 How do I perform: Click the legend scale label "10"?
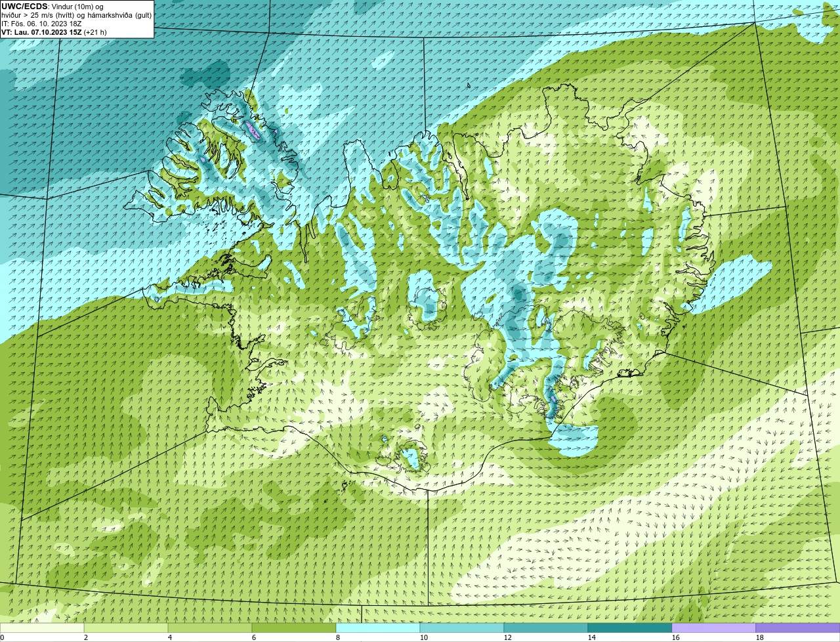[424, 637]
